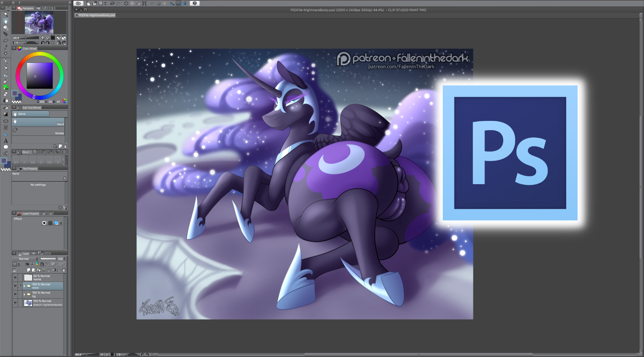Select the Hand move tool in tool palette
Image resolution: width=644 pixels, height=357 pixels.
click(x=6, y=21)
